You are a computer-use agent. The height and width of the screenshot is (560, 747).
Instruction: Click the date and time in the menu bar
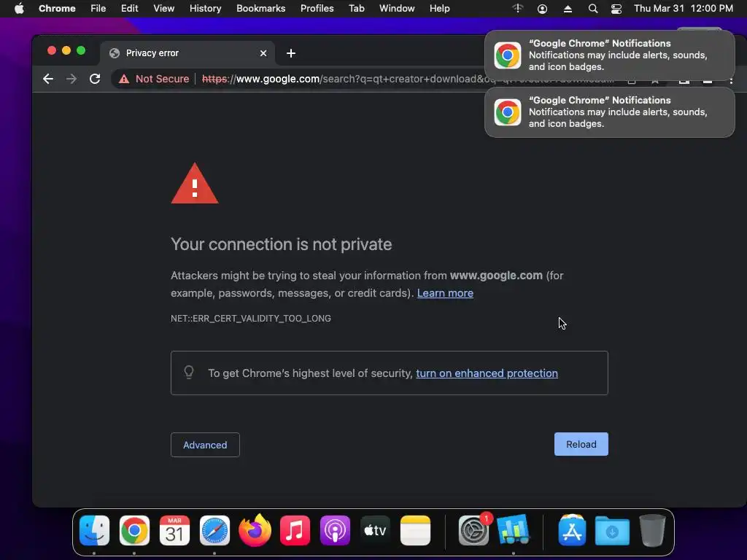683,9
